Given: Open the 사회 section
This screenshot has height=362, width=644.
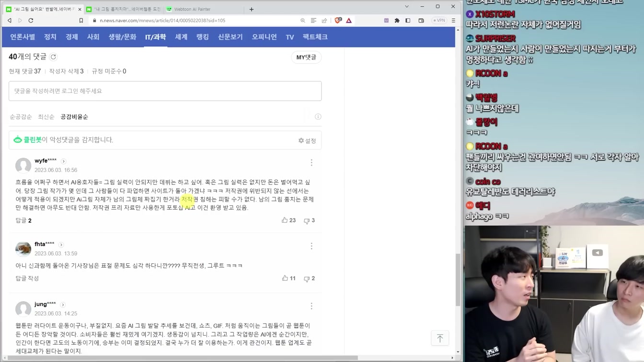Looking at the screenshot, I should tap(93, 37).
